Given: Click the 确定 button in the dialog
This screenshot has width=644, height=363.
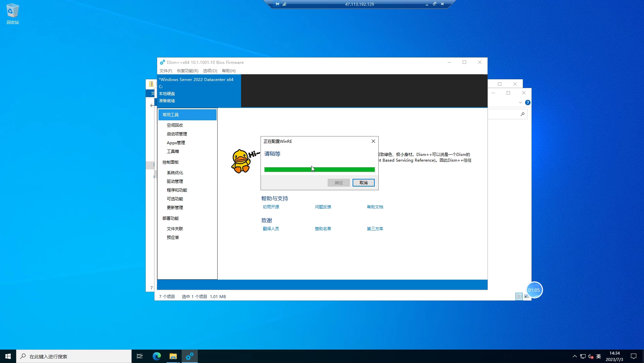Looking at the screenshot, I should (x=339, y=183).
